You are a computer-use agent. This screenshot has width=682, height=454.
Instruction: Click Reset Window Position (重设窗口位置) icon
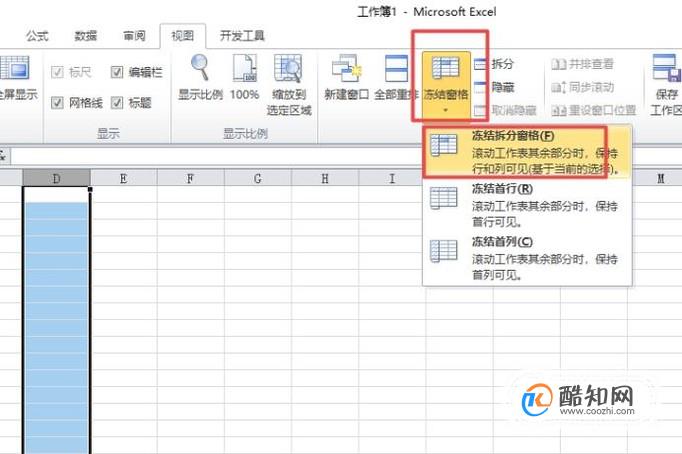(558, 110)
